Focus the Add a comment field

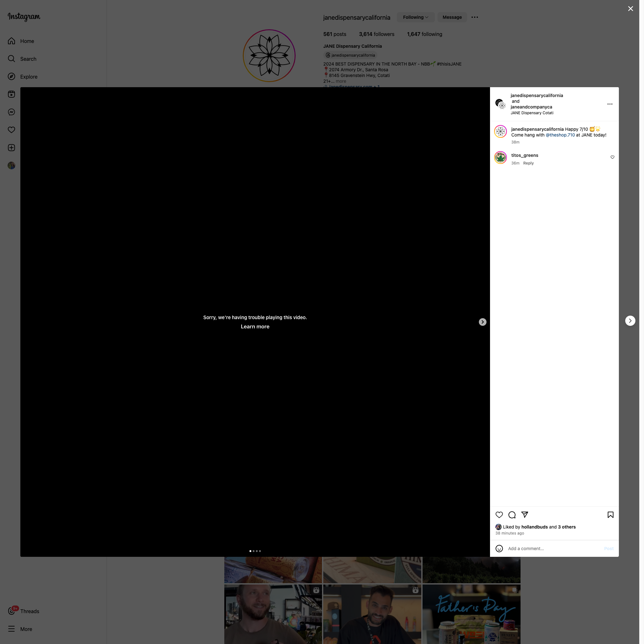click(x=553, y=549)
